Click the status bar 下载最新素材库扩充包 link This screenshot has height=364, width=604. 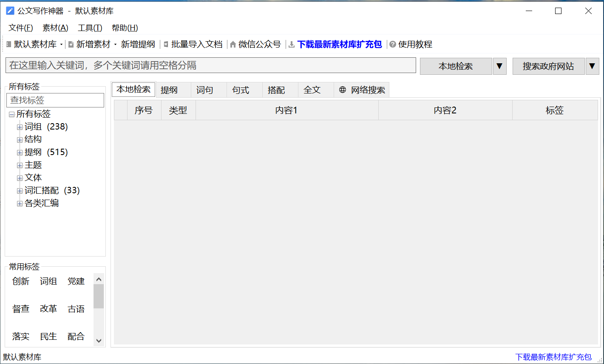(553, 357)
